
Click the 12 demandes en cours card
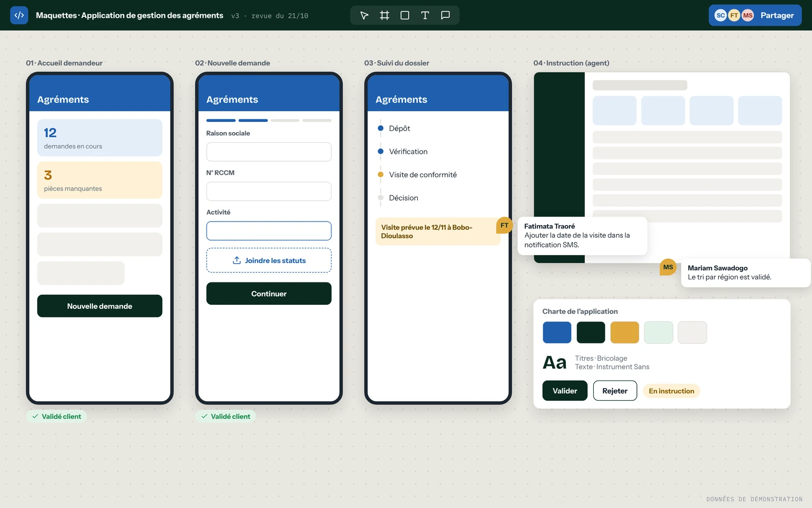click(x=99, y=138)
